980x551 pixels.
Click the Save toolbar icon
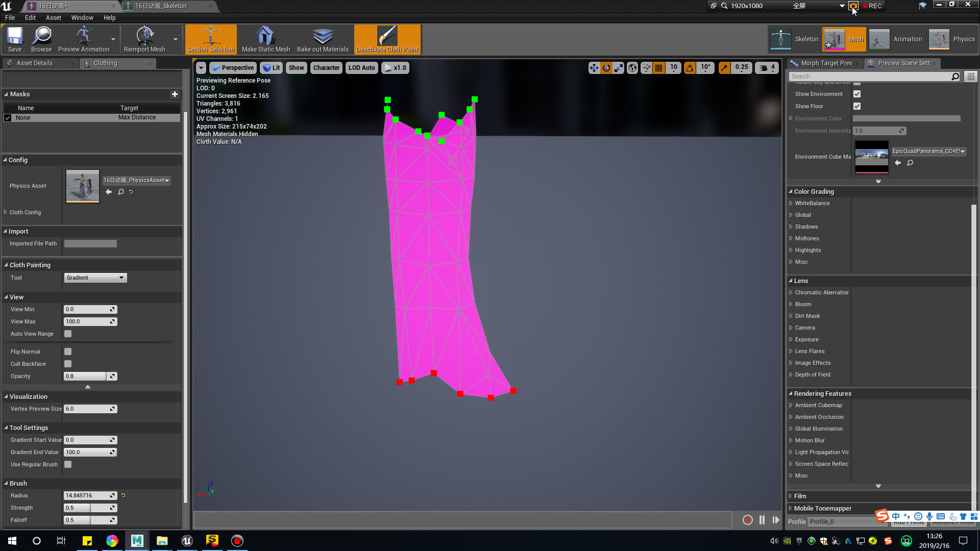point(15,39)
